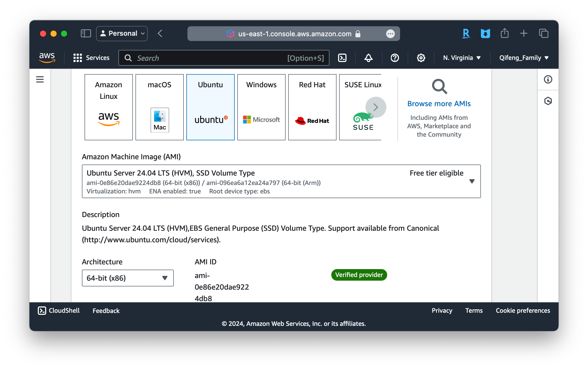
Task: Open the help question mark menu
Action: coord(395,58)
